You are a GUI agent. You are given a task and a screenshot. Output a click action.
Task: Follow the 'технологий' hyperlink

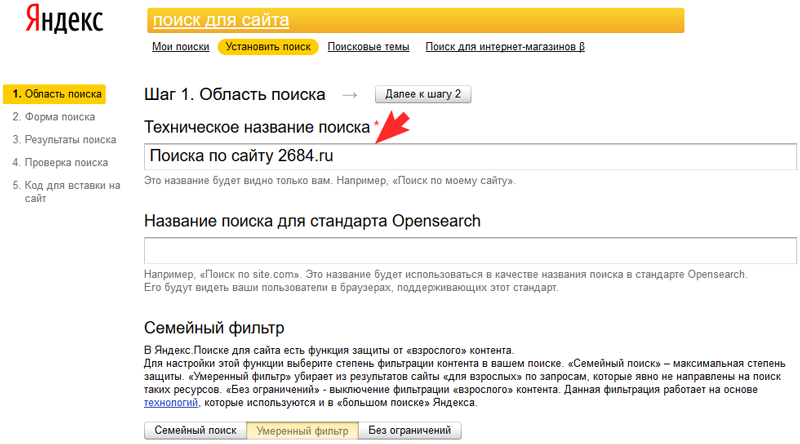tap(171, 403)
